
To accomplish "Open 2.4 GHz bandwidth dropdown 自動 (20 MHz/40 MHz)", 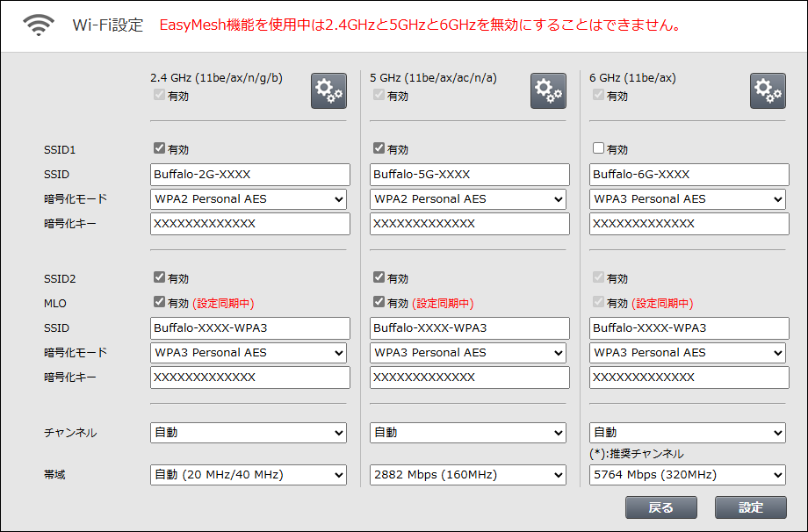I will 249,475.
